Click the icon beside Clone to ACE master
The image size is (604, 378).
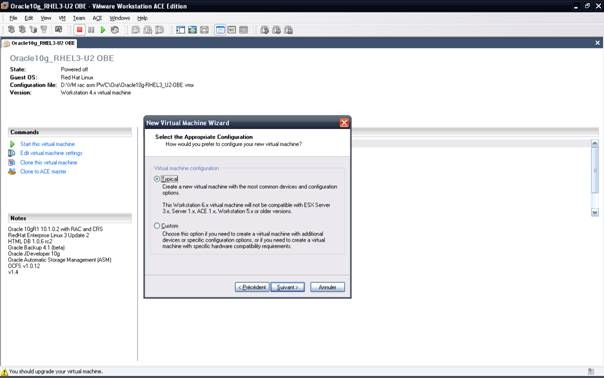click(12, 171)
